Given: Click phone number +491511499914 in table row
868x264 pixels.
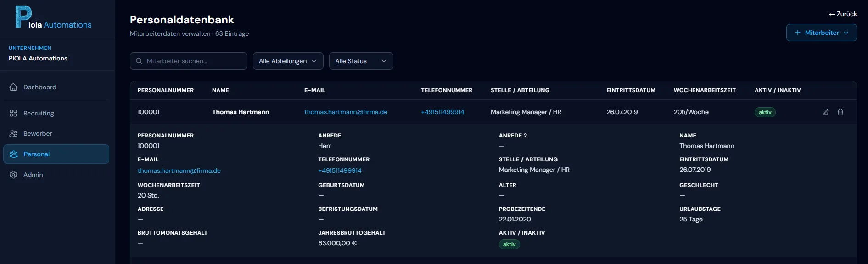Looking at the screenshot, I should coord(442,112).
